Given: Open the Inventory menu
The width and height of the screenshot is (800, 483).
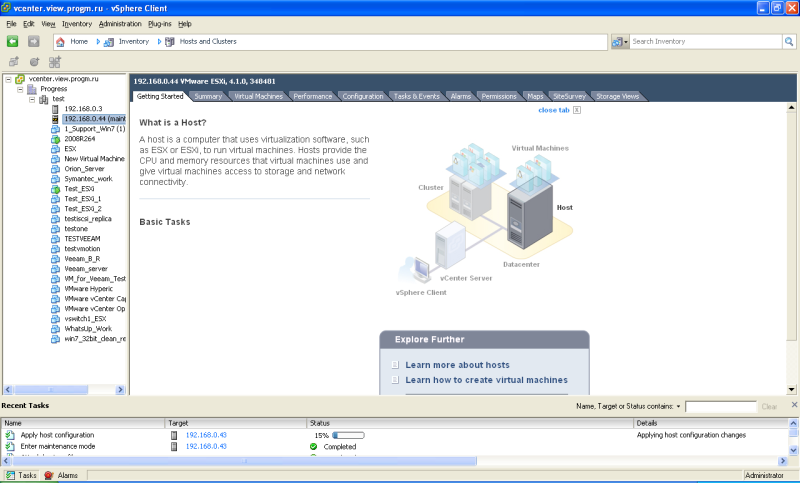Looking at the screenshot, I should tap(77, 24).
